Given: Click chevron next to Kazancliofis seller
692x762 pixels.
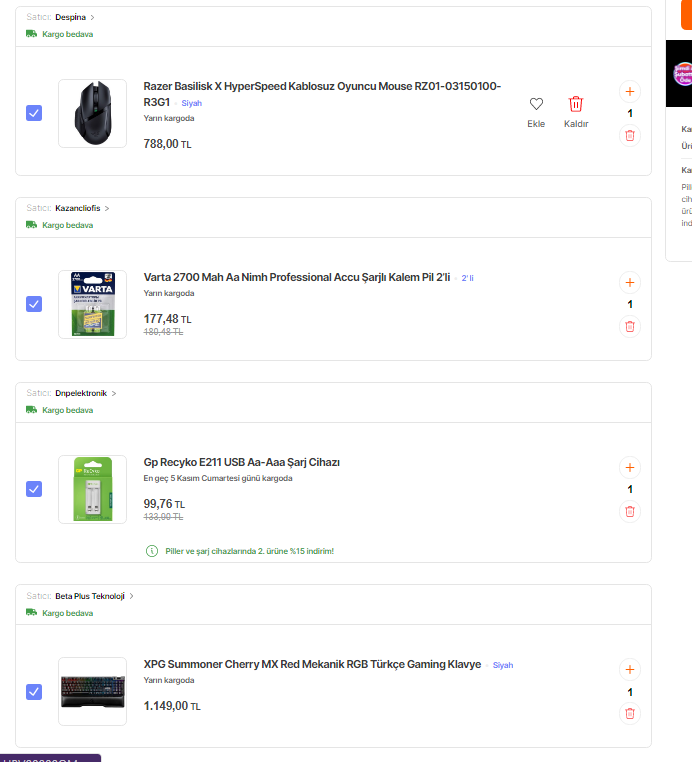Looking at the screenshot, I should pyautogui.click(x=107, y=208).
